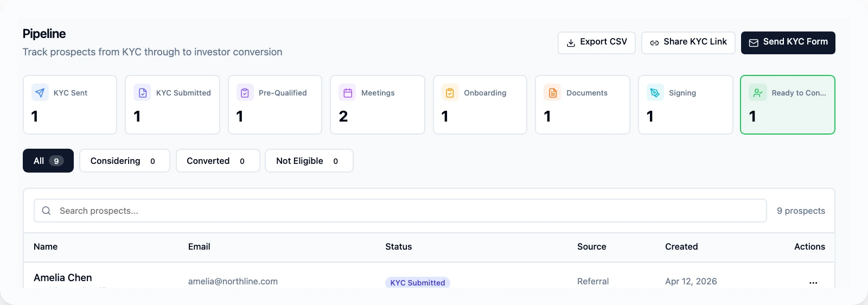Click the Ready to Convert user-check icon
The height and width of the screenshot is (305, 868).
758,93
